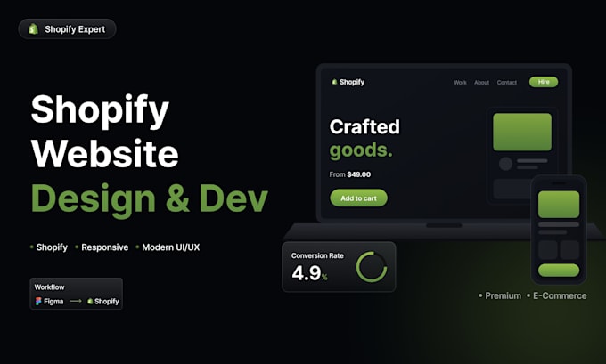Click the large Shopify headline word
Screen dimensions: 606x364
(x=100, y=111)
